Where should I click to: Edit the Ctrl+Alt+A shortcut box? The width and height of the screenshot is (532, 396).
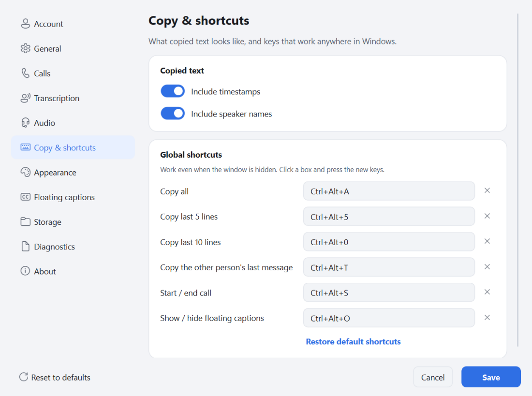coord(389,191)
